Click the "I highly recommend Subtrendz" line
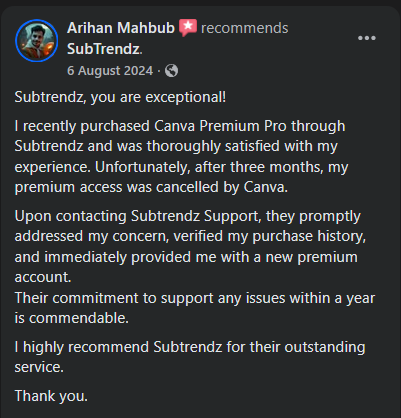Screen dimensions: 401x418 [190, 347]
